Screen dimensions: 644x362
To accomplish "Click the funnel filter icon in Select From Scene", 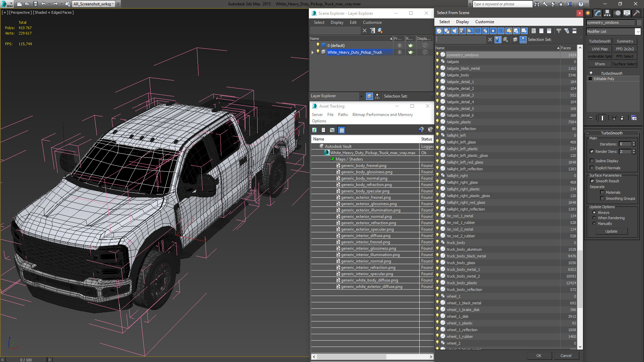I will (559, 31).
